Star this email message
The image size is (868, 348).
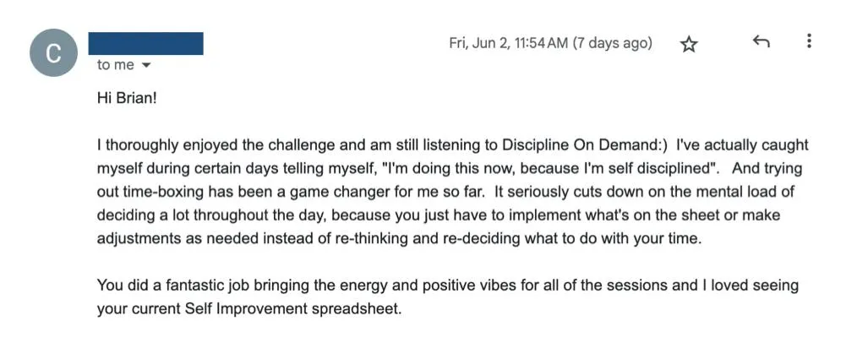click(689, 44)
